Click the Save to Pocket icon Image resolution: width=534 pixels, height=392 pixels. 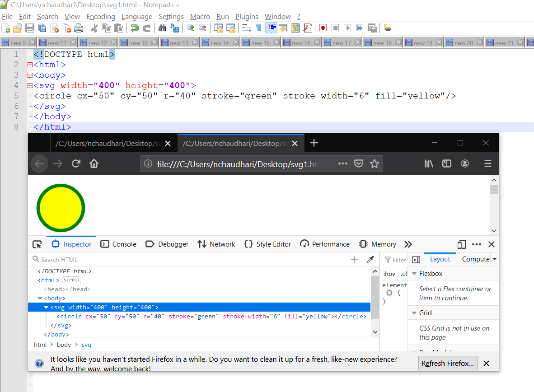(359, 164)
